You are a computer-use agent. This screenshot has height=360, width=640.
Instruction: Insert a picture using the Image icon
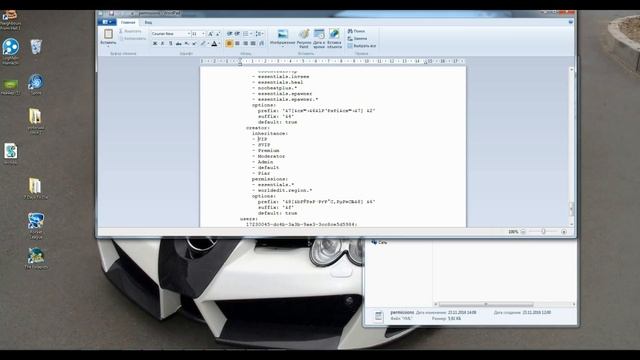pos(282,34)
